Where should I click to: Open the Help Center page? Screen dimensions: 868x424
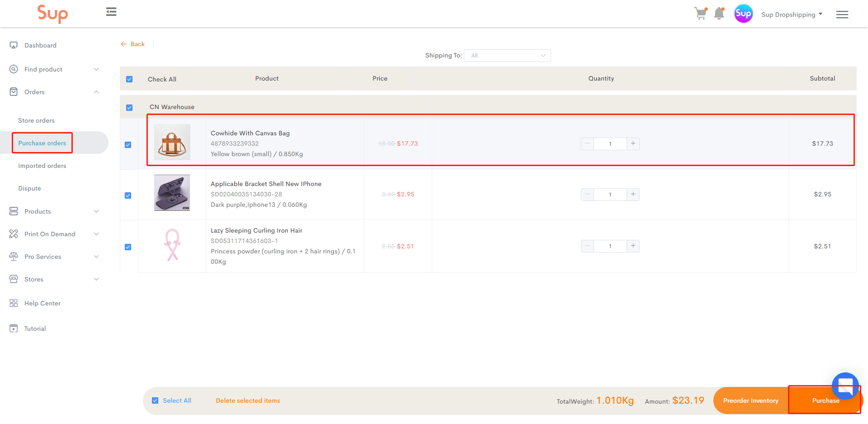pos(42,303)
